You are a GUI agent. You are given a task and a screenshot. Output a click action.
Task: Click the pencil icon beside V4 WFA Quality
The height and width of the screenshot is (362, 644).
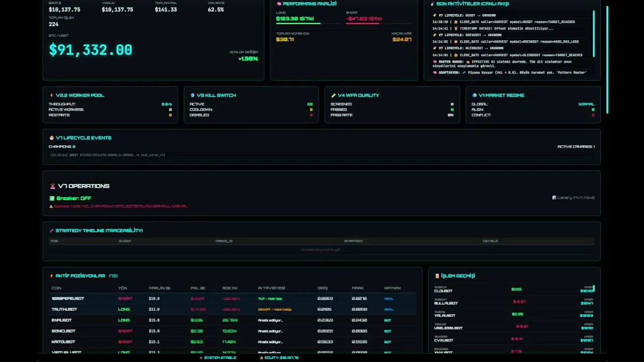(333, 96)
